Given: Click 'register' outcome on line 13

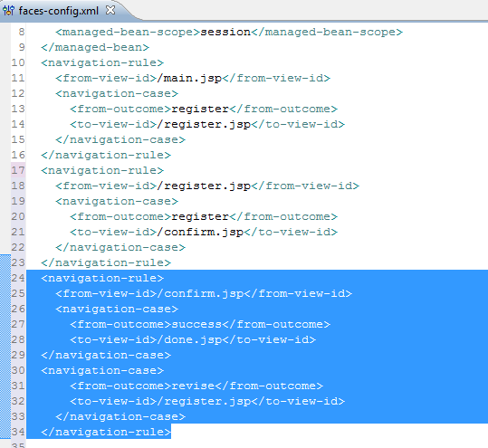Looking at the screenshot, I should pyautogui.click(x=200, y=109).
